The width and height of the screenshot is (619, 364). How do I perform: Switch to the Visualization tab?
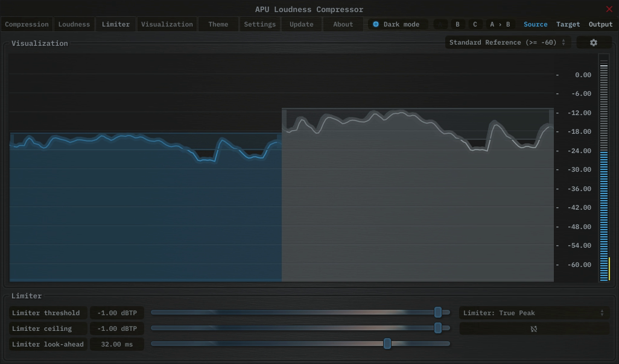click(x=167, y=24)
